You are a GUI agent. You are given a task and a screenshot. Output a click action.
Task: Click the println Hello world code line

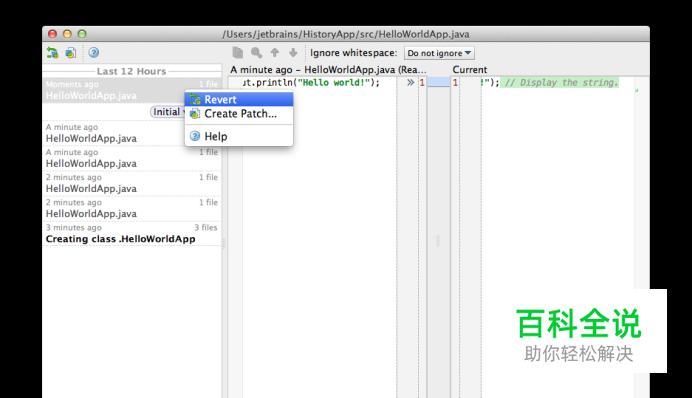[x=311, y=83]
